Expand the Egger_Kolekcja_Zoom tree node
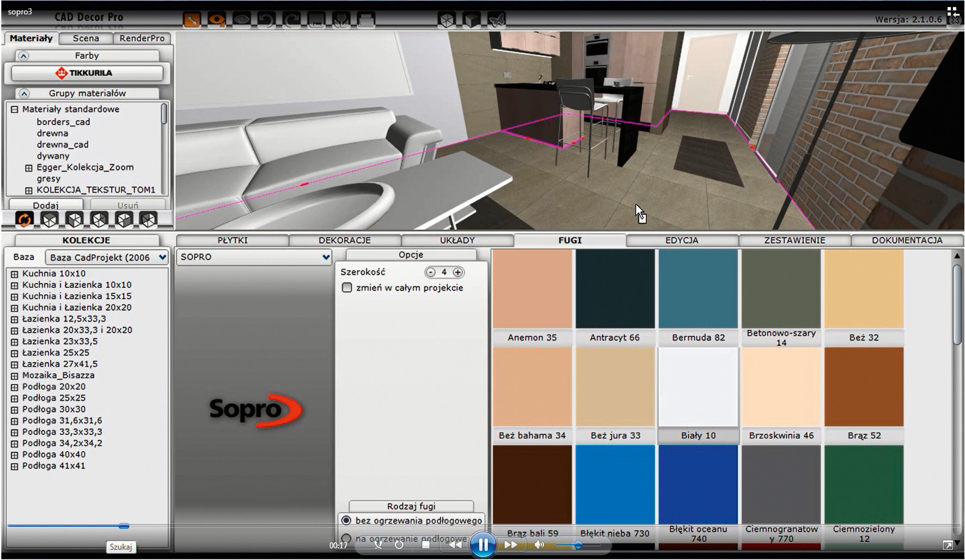Screen dimensions: 965x560 click(29, 168)
